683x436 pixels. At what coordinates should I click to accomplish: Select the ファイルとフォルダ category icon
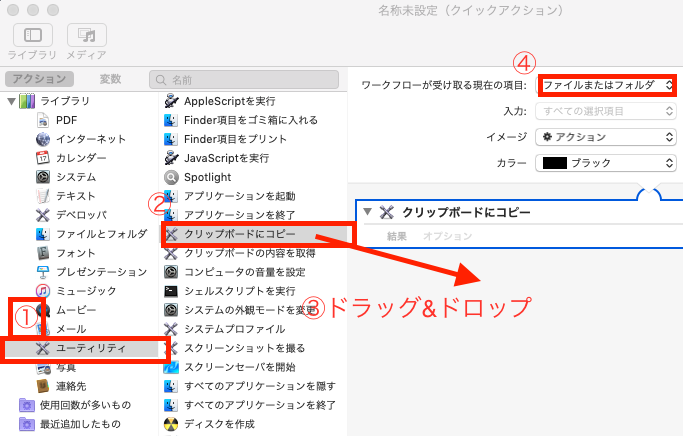pos(43,234)
